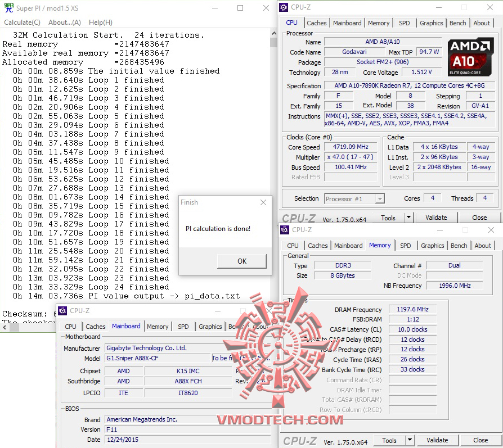Click Validate in Memory CPU-Z window
The width and height of the screenshot is (503, 448).
pos(437,440)
